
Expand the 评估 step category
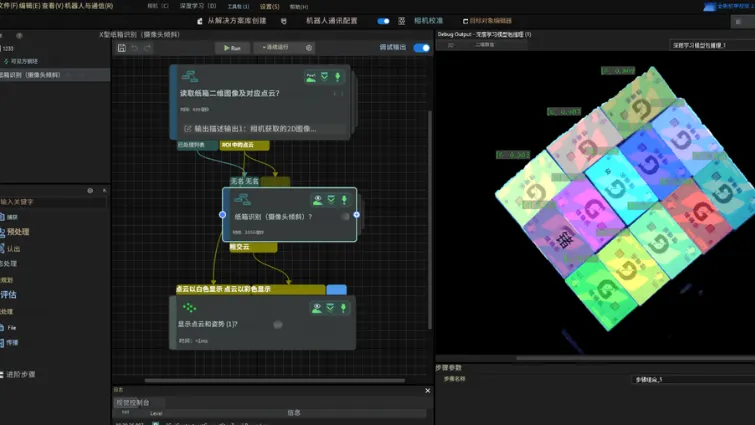[x=8, y=295]
